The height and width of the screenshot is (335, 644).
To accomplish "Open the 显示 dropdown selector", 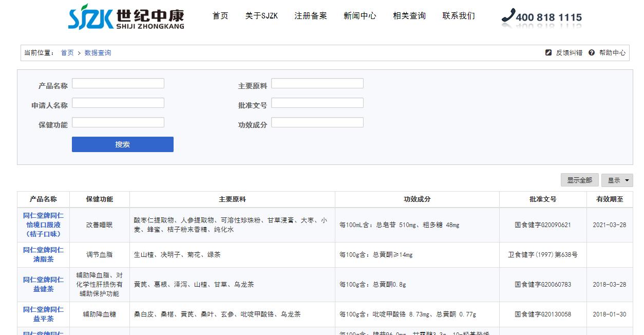I will [x=617, y=180].
